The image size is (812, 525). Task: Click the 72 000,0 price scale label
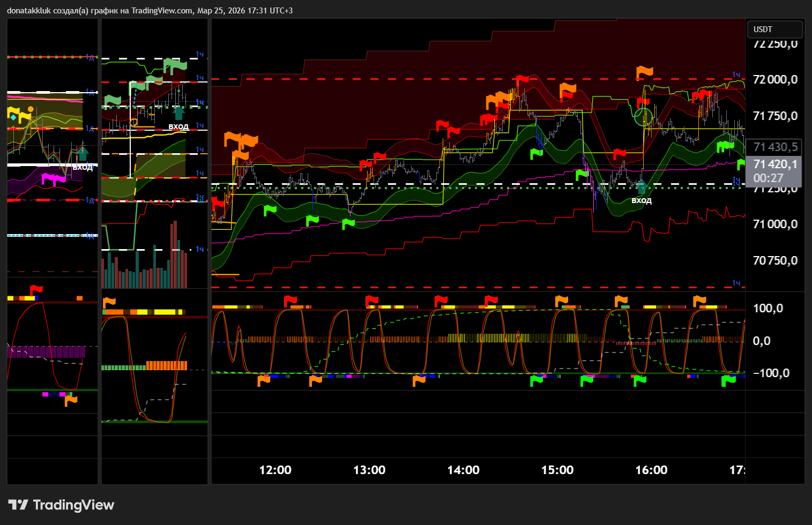(x=774, y=80)
